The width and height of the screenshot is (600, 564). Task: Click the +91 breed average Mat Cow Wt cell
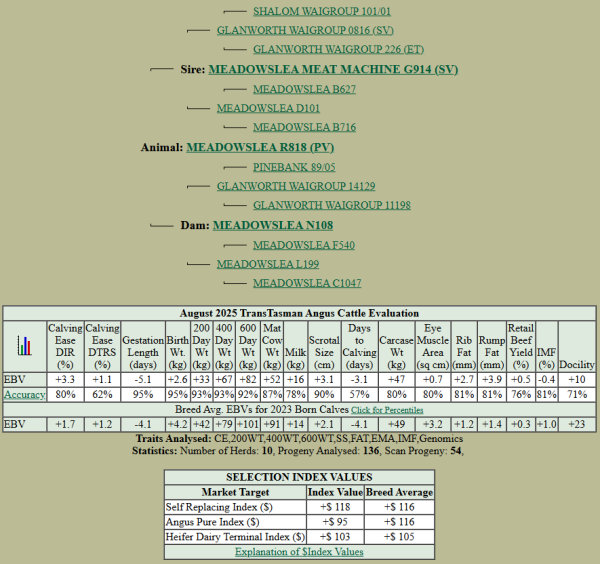click(x=272, y=425)
